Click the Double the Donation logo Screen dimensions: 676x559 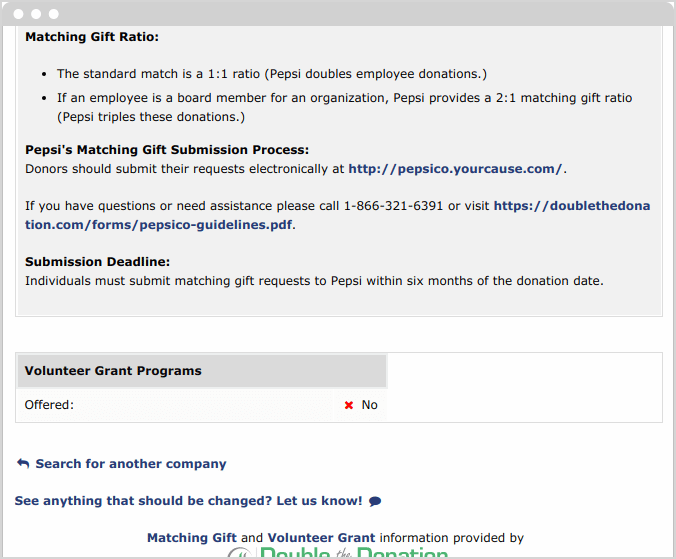point(338,553)
